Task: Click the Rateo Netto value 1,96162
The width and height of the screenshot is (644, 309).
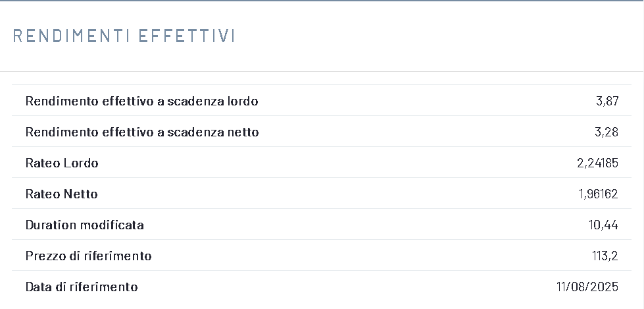Action: tap(597, 194)
